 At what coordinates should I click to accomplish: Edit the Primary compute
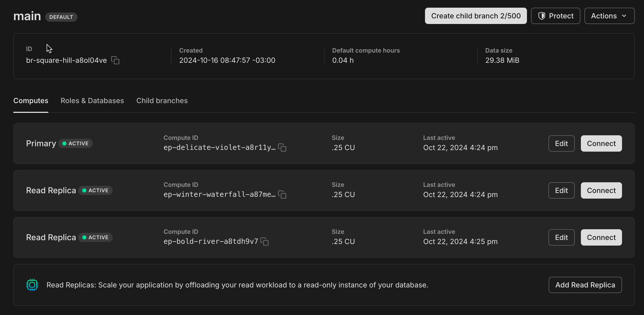click(x=561, y=143)
